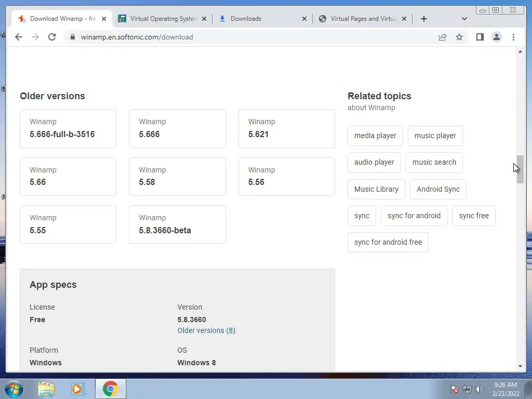Select the music player topic tag
The width and height of the screenshot is (532, 399).
click(435, 136)
